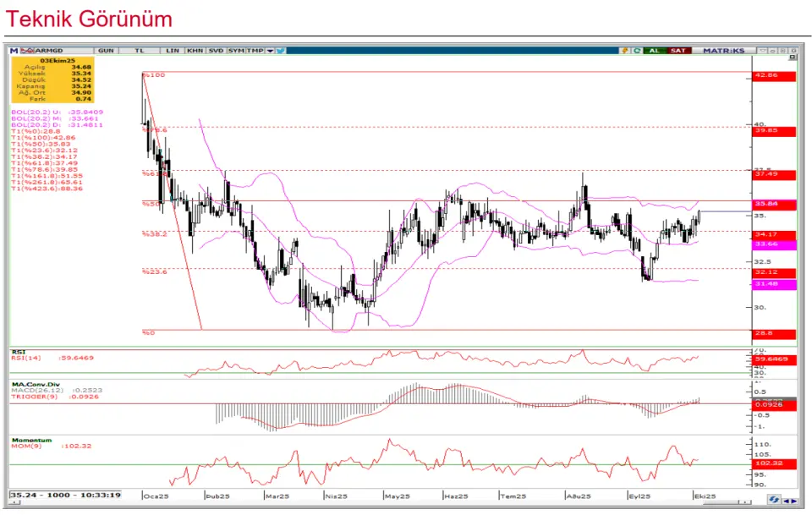Click the lightning bolt icon beside AL

[625, 51]
